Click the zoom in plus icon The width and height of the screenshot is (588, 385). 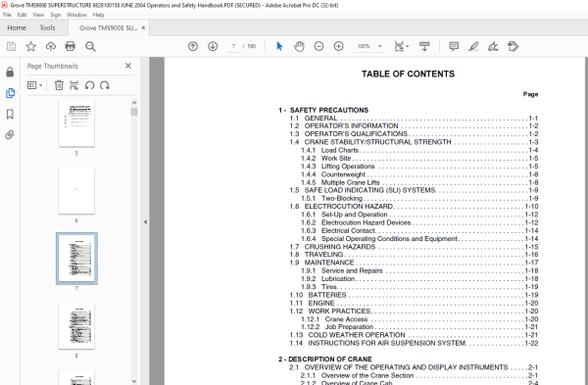tap(339, 46)
